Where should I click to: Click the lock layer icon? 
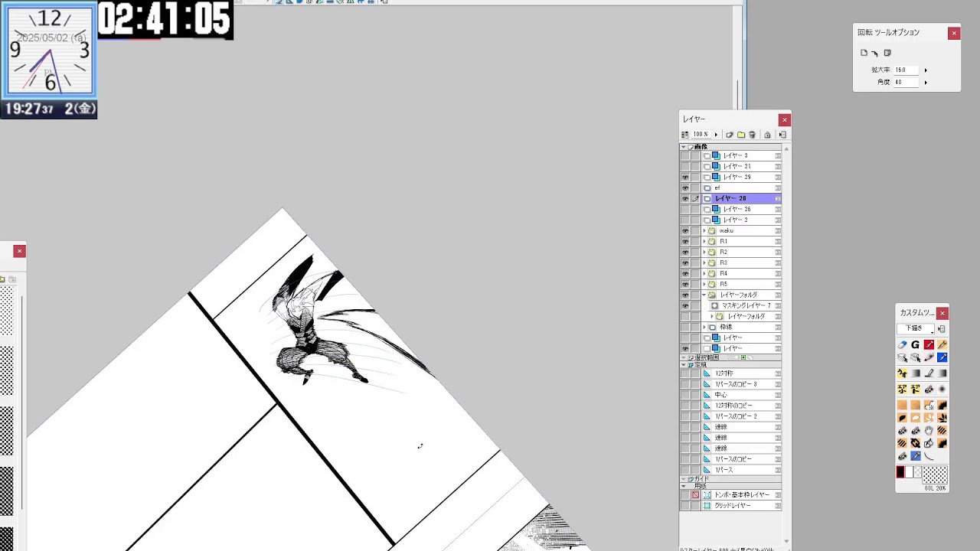[x=767, y=135]
